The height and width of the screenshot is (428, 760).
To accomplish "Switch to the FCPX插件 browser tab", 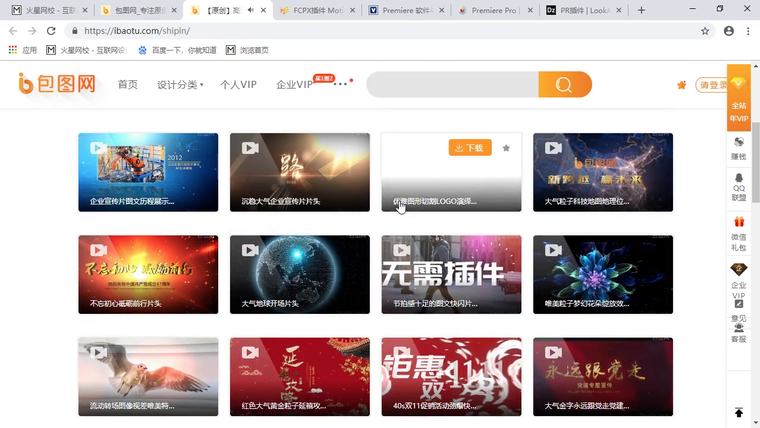I will [x=312, y=10].
